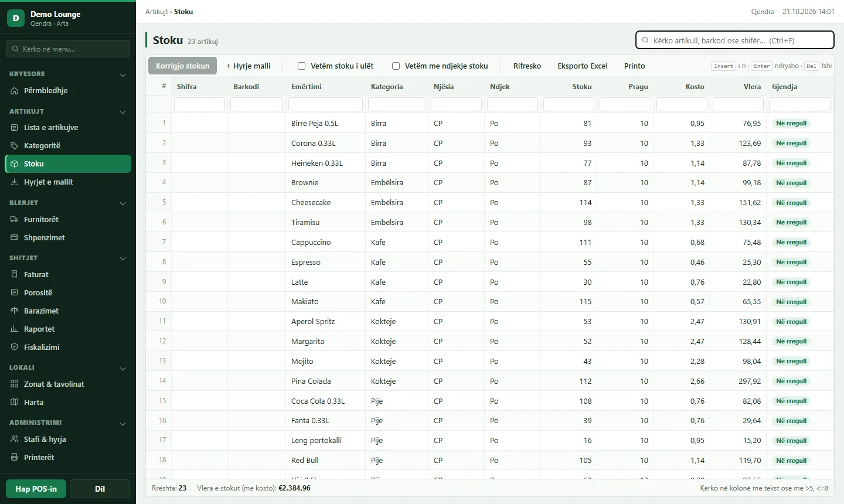Collapse the ARTIKUJT section chevron
Screen dimensions: 844x504
(122, 112)
